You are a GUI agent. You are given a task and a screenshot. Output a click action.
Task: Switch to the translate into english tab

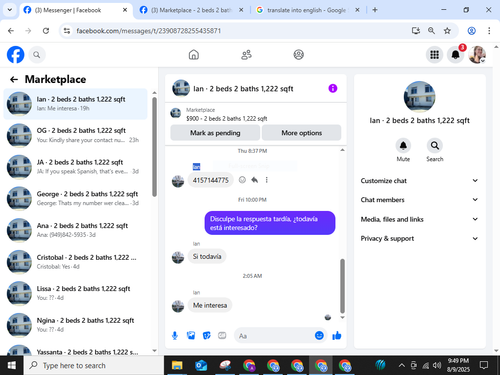[306, 10]
